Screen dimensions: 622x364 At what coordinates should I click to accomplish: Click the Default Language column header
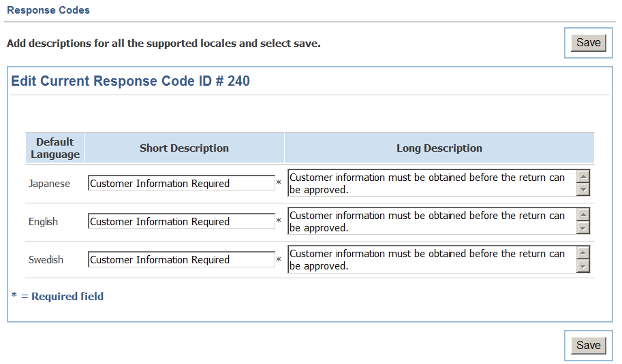click(55, 148)
